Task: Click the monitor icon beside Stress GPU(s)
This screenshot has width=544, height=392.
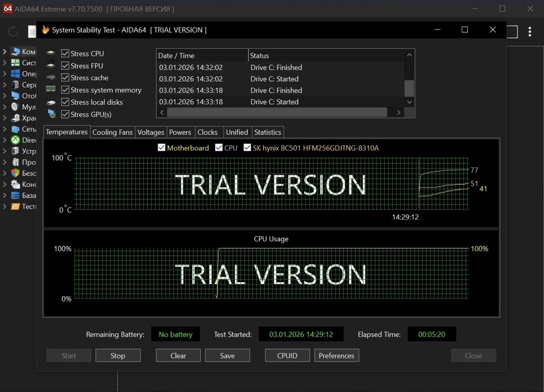Action: tap(52, 114)
